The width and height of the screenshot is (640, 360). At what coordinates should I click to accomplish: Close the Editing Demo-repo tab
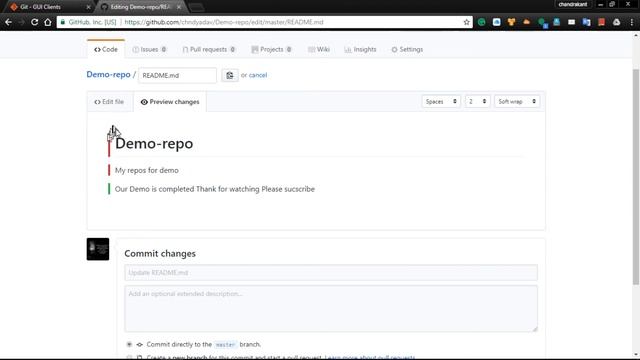[x=179, y=7]
